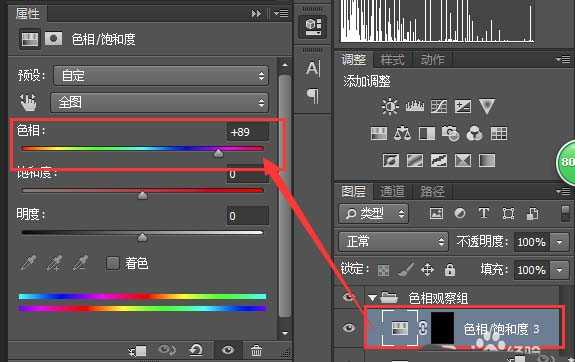Viewport: 575px width, 362px height.
Task: Add a Levels adjustment
Action: click(415, 106)
